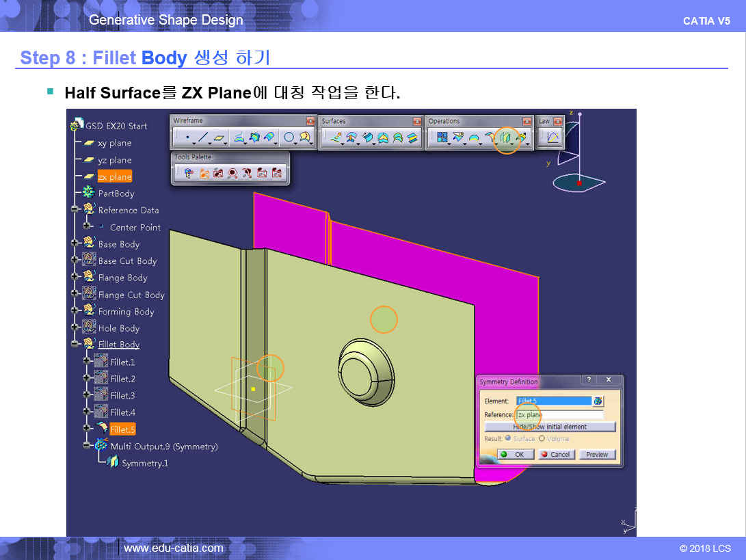Expand the Base Body tree node
Screen dimensions: 746x560
pos(75,243)
